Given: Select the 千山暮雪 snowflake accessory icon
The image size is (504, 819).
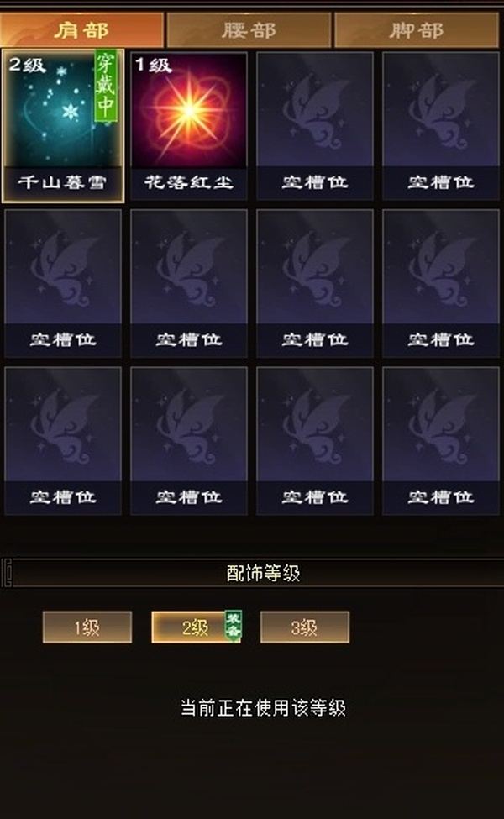Looking at the screenshot, I should [x=63, y=109].
